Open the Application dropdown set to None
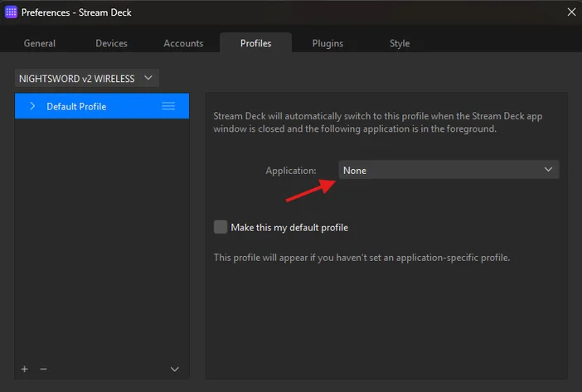This screenshot has width=582, height=392. pos(449,170)
